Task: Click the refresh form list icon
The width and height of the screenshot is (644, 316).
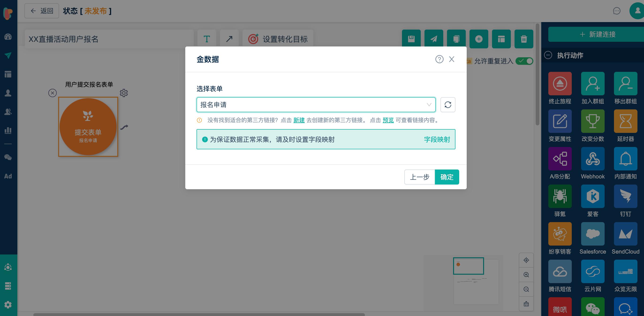Action: (447, 104)
